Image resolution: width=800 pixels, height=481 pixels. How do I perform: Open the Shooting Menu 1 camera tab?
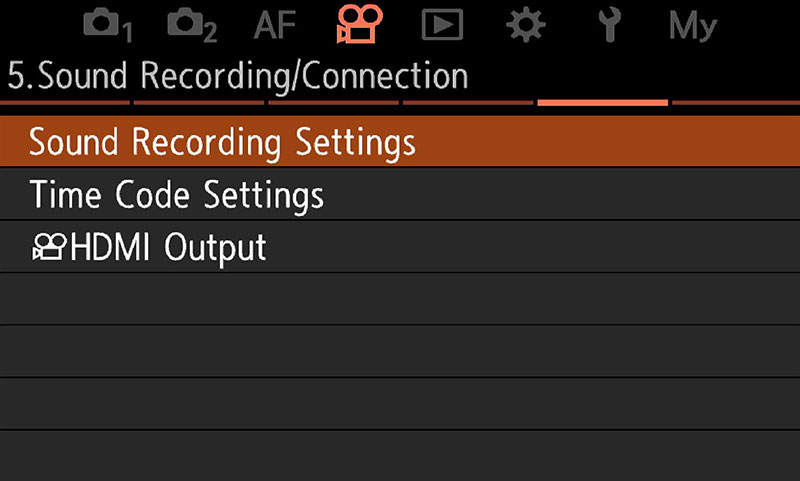[107, 26]
